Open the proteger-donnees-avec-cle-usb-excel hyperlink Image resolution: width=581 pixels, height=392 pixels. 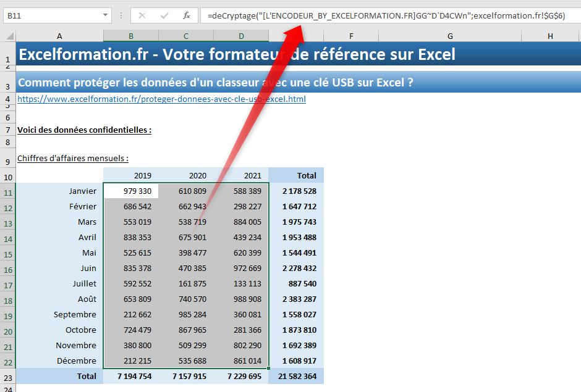coord(161,99)
